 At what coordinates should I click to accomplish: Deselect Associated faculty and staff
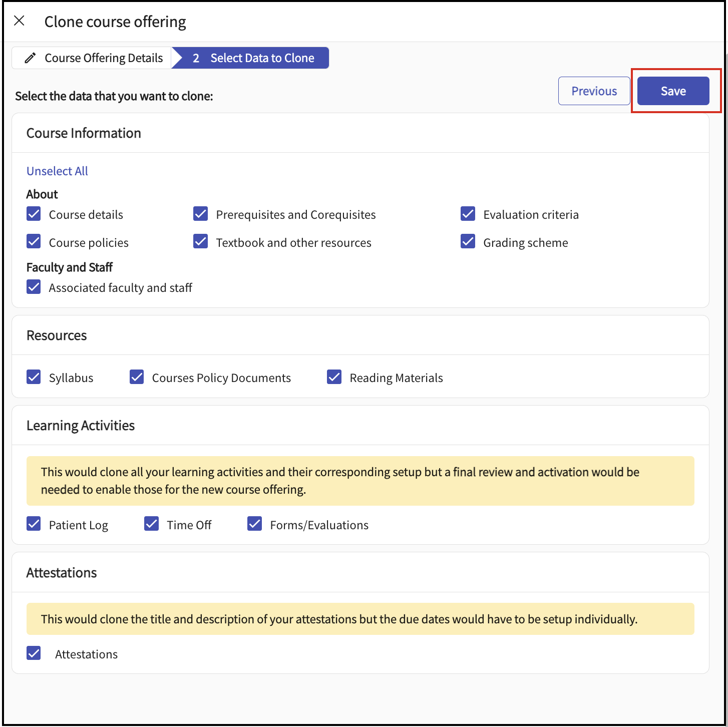coord(34,287)
